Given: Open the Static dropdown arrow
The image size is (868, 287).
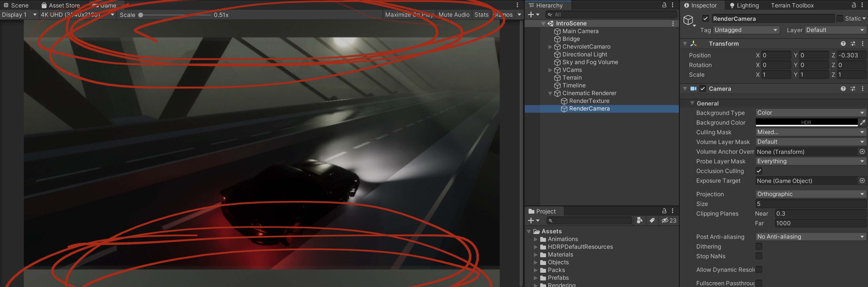Looking at the screenshot, I should (864, 19).
